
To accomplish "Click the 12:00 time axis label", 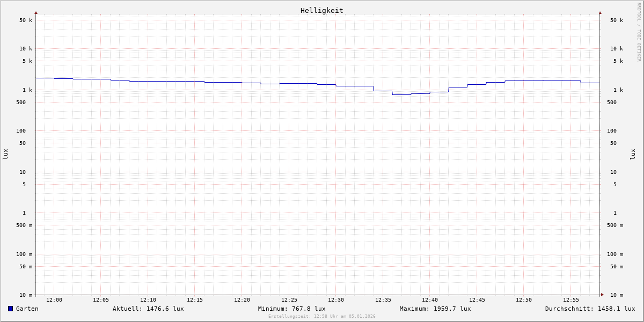I will click(54, 300).
